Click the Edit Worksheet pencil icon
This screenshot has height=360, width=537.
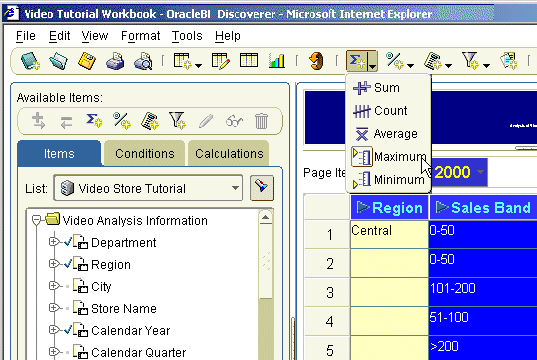221,61
